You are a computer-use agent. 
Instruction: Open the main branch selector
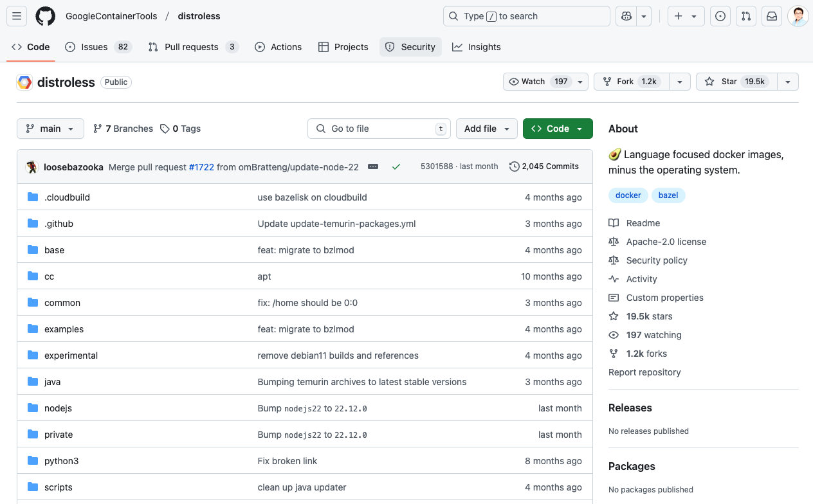click(x=50, y=129)
